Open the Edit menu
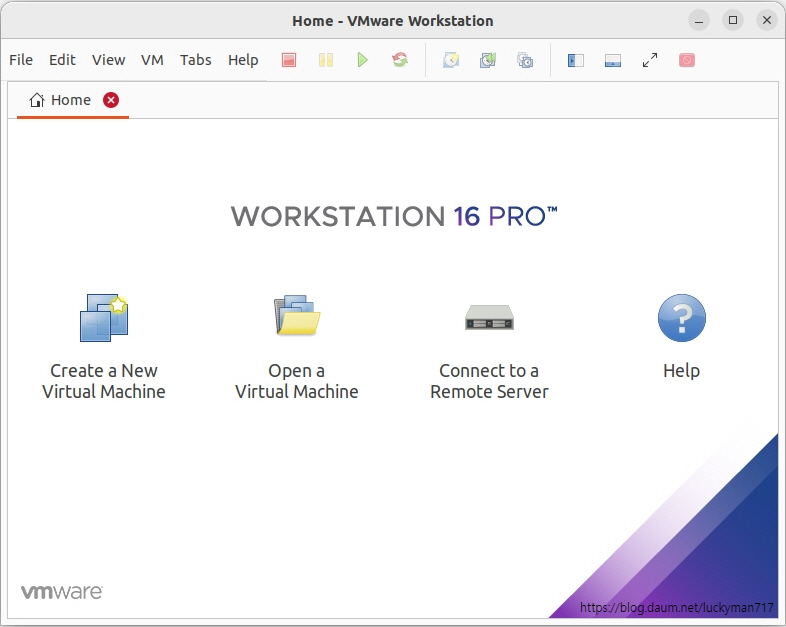 point(62,60)
